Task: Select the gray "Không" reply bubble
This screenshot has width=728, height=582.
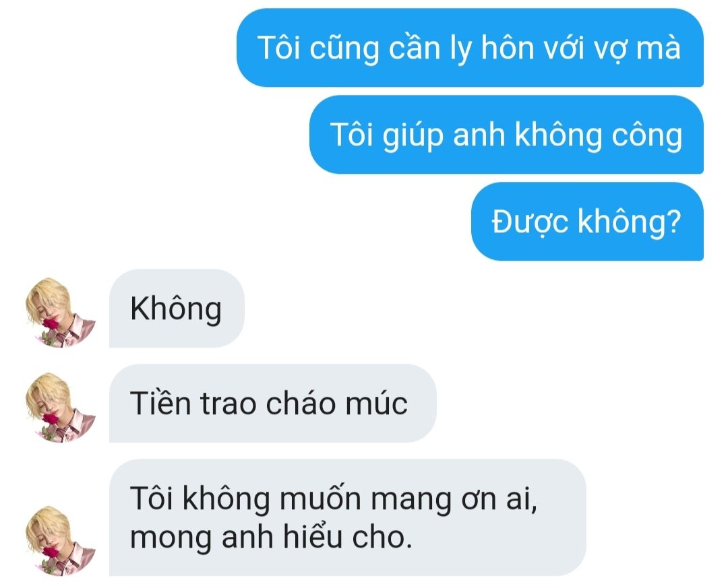Action: [x=177, y=308]
